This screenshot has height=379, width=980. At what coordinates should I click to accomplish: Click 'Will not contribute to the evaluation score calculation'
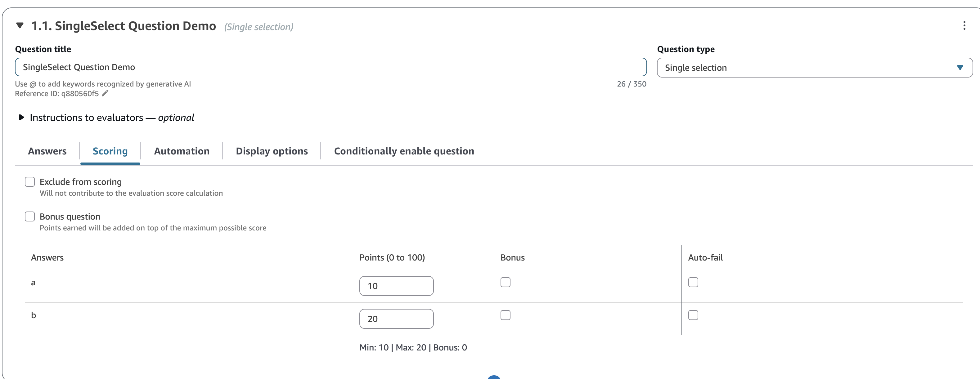point(131,193)
